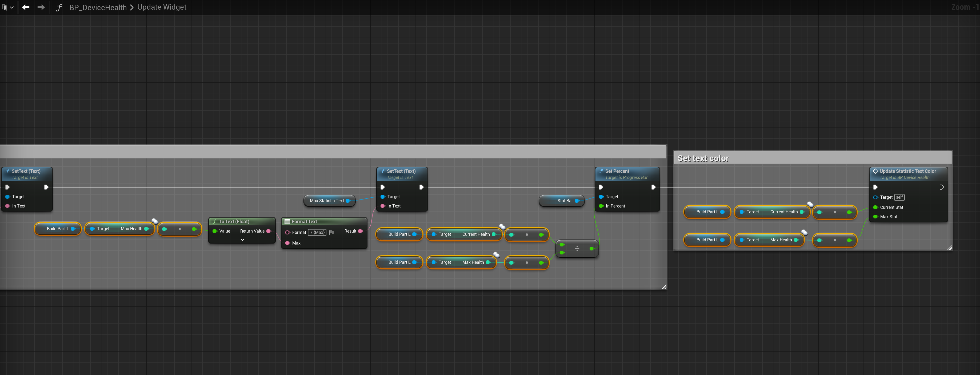Screen dimensions: 980x375
Task: Select the divide operator node
Action: (577, 248)
